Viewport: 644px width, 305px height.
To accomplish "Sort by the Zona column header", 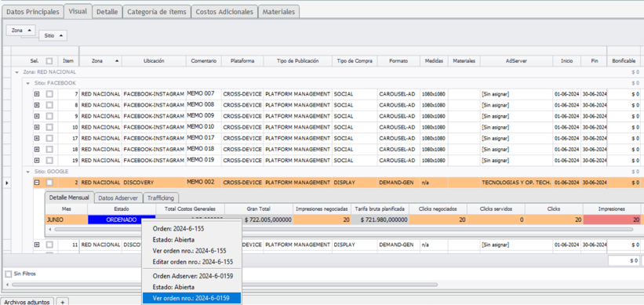I will [x=100, y=60].
